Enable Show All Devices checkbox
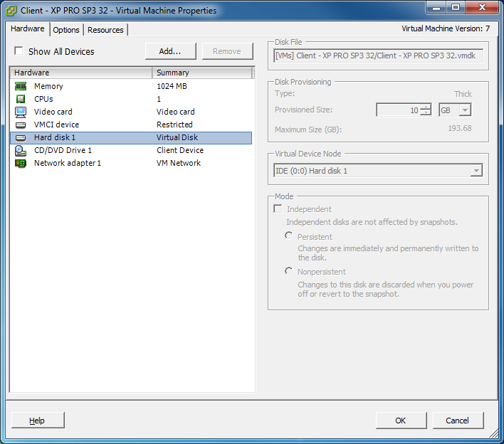The image size is (504, 444). click(19, 51)
